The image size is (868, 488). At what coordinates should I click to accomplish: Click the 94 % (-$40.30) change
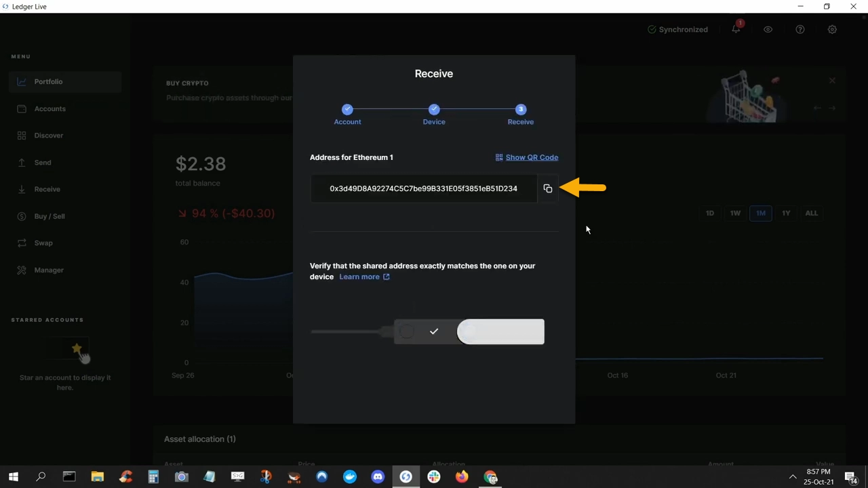click(x=226, y=213)
